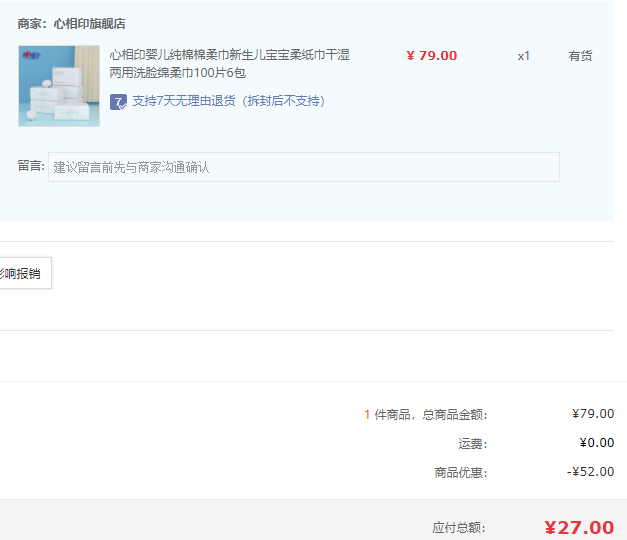This screenshot has width=627, height=540.
Task: Click the 支持7天无理由退货 policy text
Action: tap(228, 101)
